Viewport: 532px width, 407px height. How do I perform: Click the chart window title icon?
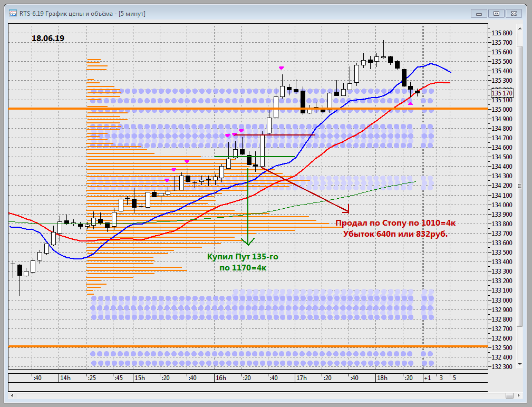click(x=13, y=14)
